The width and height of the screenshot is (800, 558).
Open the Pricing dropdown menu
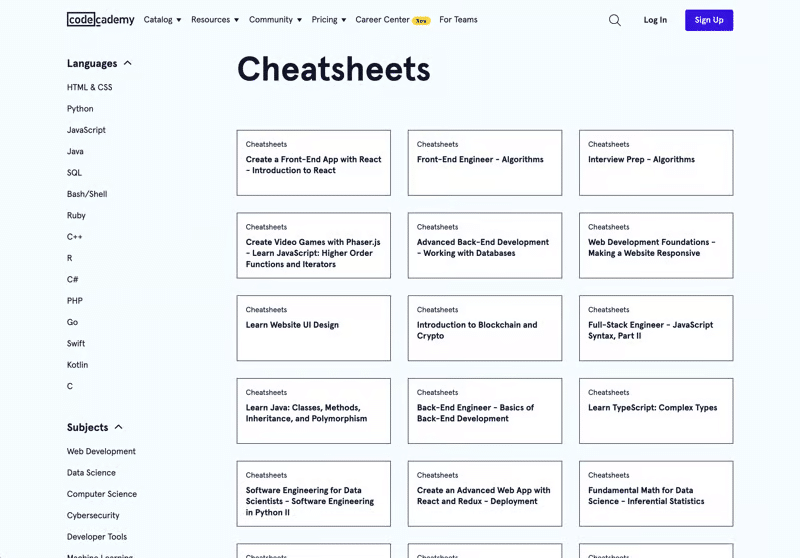point(329,20)
